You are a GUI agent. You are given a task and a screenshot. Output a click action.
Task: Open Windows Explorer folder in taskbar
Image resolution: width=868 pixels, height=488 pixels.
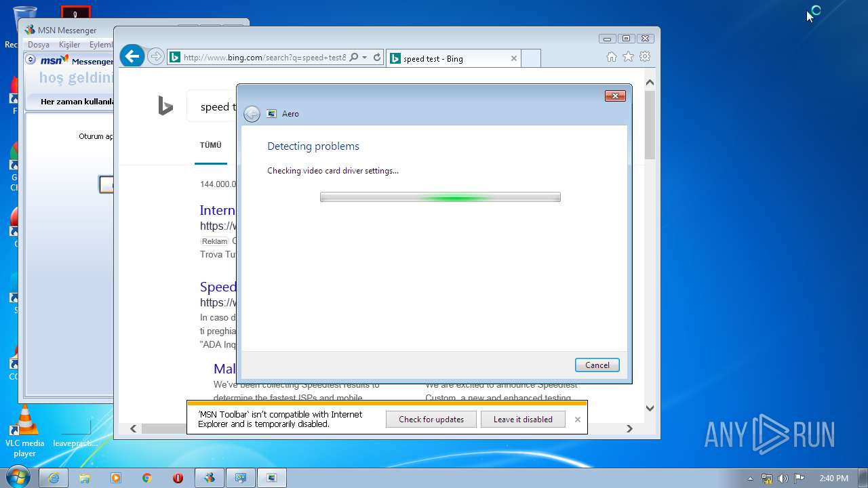pyautogui.click(x=85, y=478)
